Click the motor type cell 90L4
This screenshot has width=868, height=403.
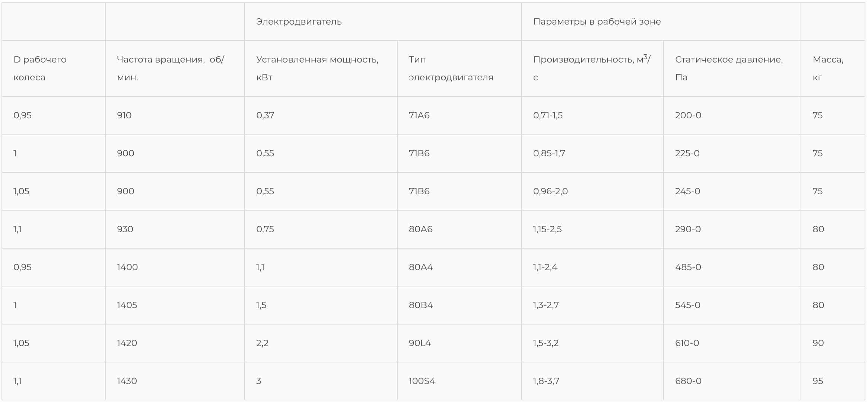420,343
